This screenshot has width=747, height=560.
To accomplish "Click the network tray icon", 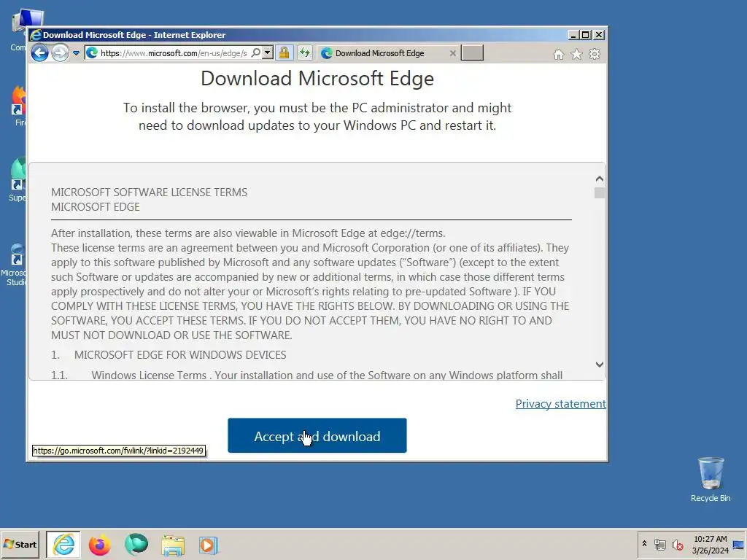I will click(x=659, y=544).
